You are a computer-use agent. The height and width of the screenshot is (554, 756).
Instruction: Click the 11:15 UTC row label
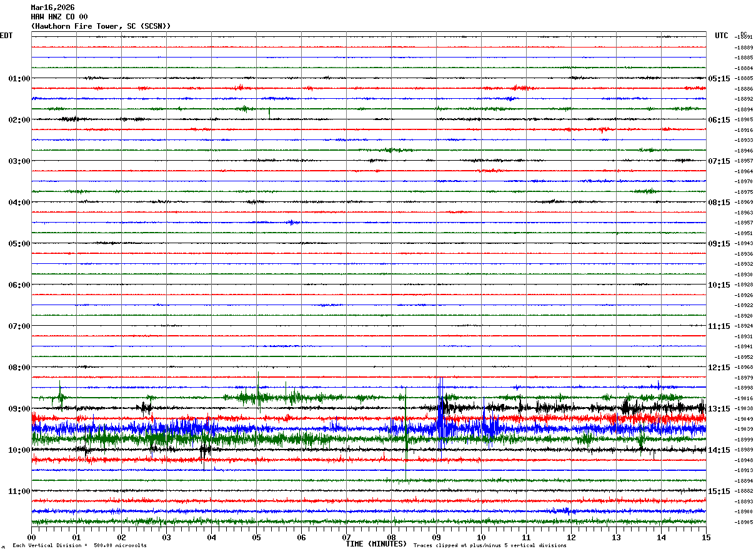[x=719, y=326]
